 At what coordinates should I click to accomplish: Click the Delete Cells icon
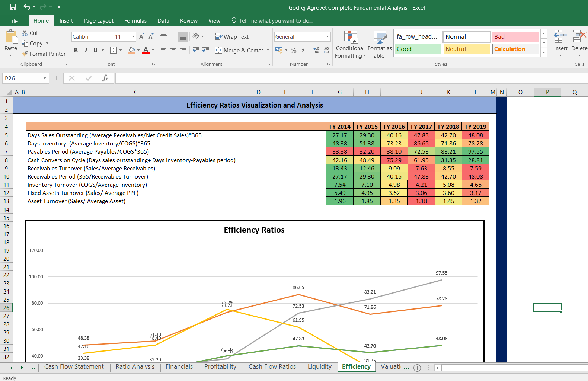(579, 37)
